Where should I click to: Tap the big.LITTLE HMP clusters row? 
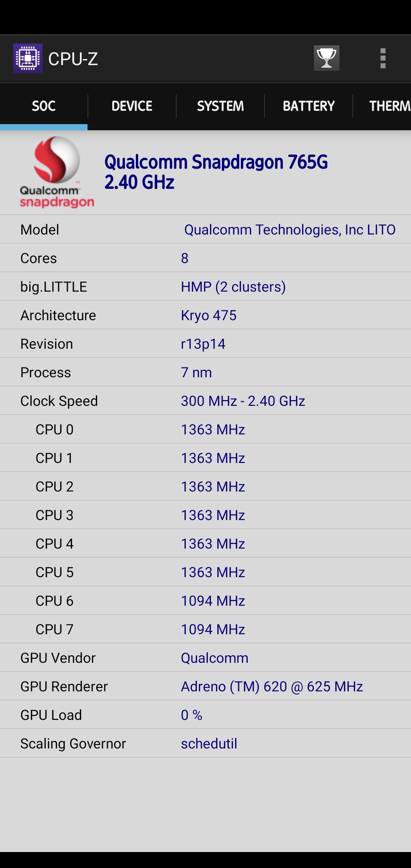click(205, 287)
